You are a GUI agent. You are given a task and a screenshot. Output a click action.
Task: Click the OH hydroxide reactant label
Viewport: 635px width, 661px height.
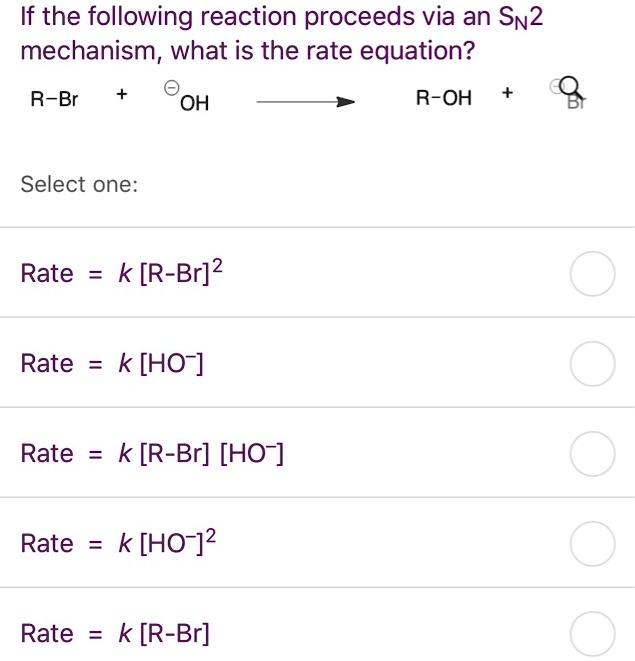pyautogui.click(x=194, y=102)
